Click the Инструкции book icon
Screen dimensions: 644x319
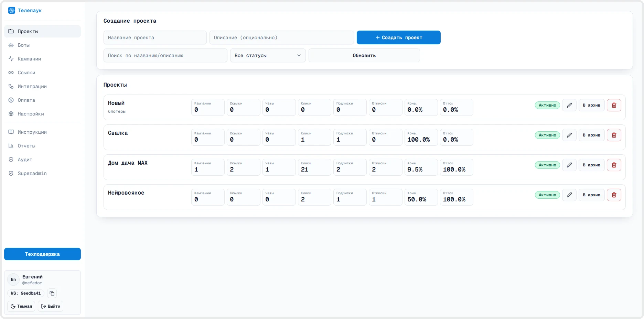tap(11, 132)
